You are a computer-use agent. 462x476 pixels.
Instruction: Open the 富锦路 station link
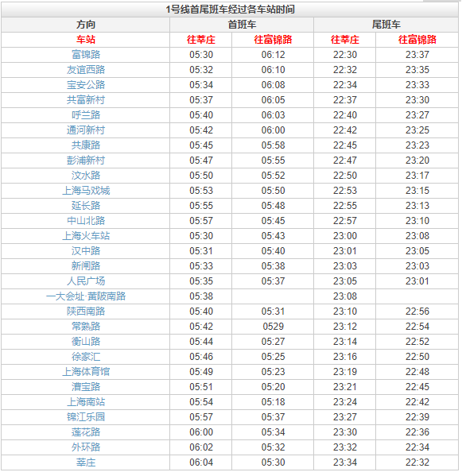tap(86, 55)
